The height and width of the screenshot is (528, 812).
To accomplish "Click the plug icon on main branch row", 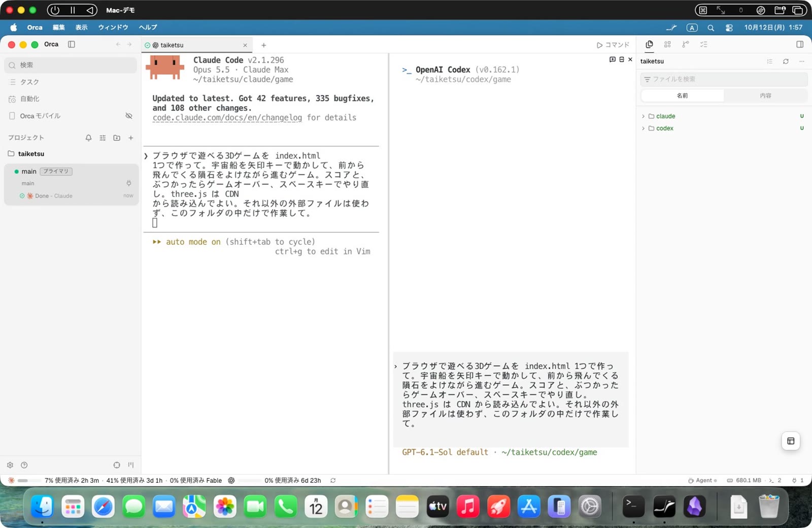I will click(x=129, y=183).
